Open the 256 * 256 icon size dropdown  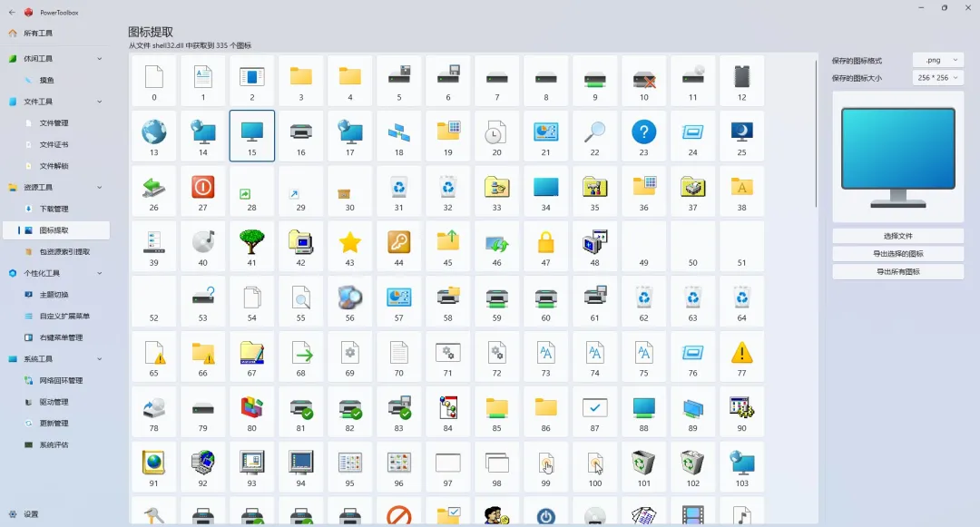[x=938, y=77]
